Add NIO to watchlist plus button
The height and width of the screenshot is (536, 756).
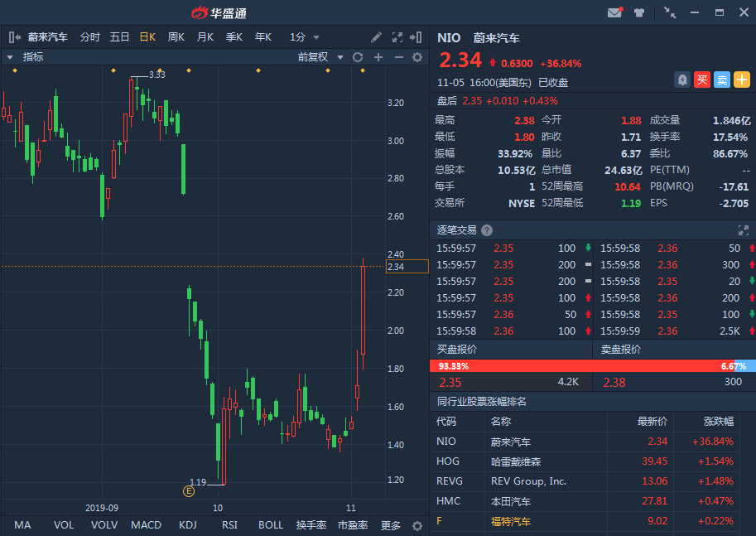[x=742, y=80]
